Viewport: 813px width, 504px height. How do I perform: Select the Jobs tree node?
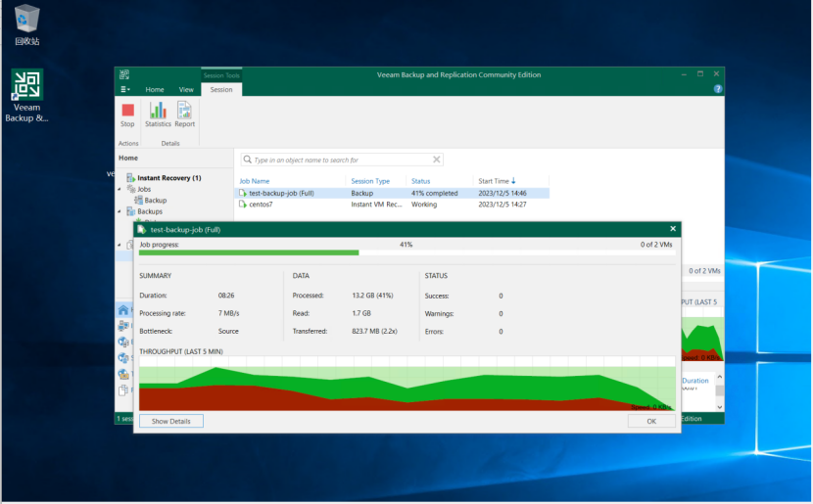(144, 189)
